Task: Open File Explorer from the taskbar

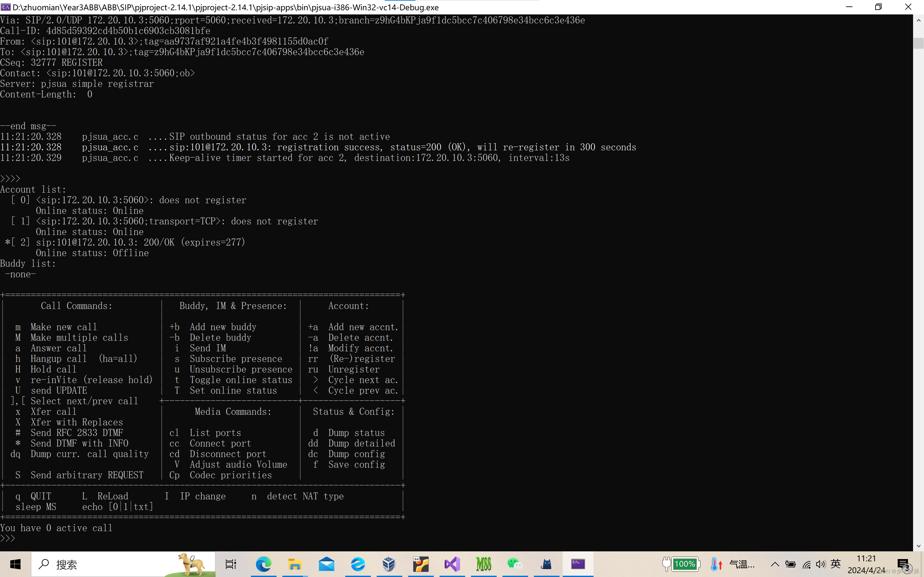Action: coord(295,564)
